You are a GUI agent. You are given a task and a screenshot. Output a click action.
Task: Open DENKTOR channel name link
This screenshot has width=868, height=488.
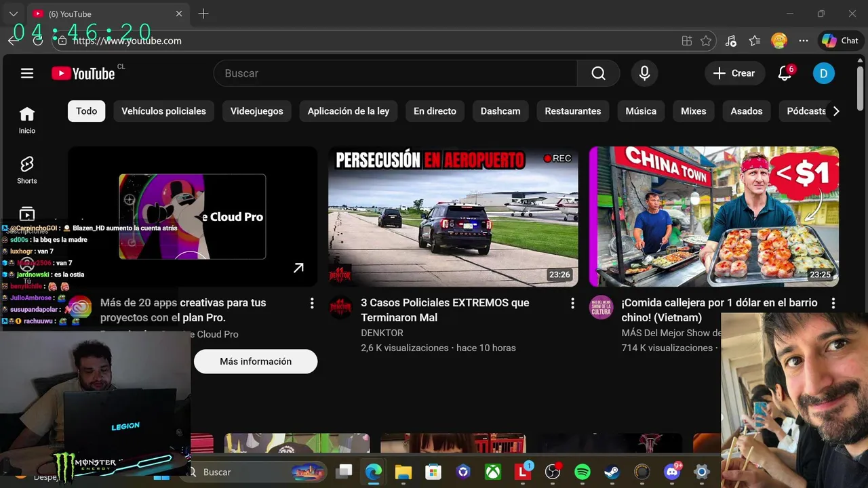(382, 333)
